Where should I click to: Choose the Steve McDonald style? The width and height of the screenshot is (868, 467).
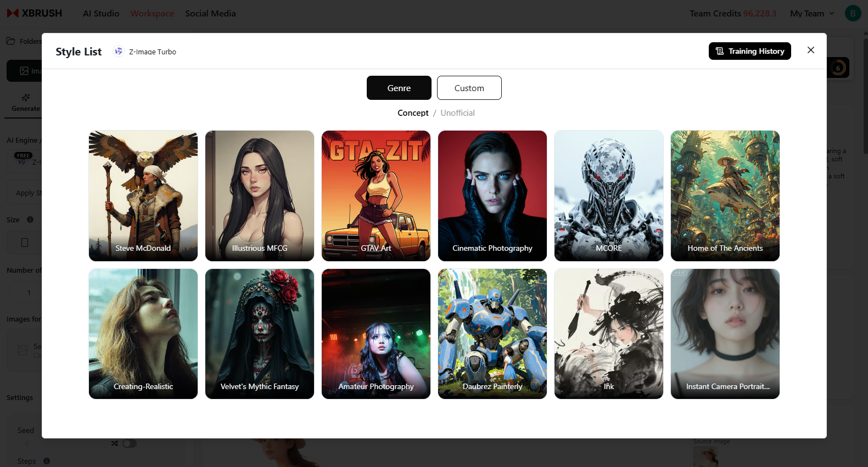pos(143,196)
